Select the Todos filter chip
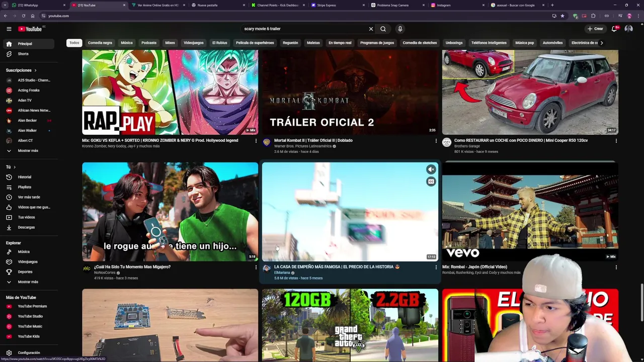Viewport: 644px width, 362px height. tap(74, 43)
